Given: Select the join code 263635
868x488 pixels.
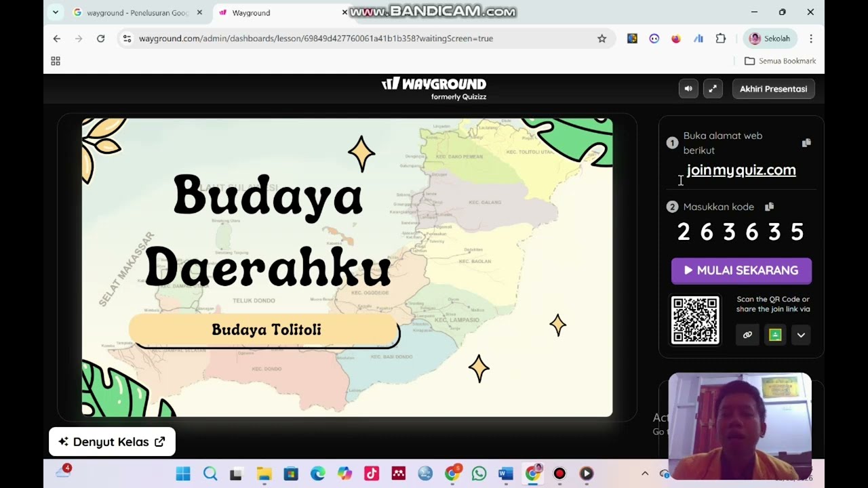Looking at the screenshot, I should 741,232.
